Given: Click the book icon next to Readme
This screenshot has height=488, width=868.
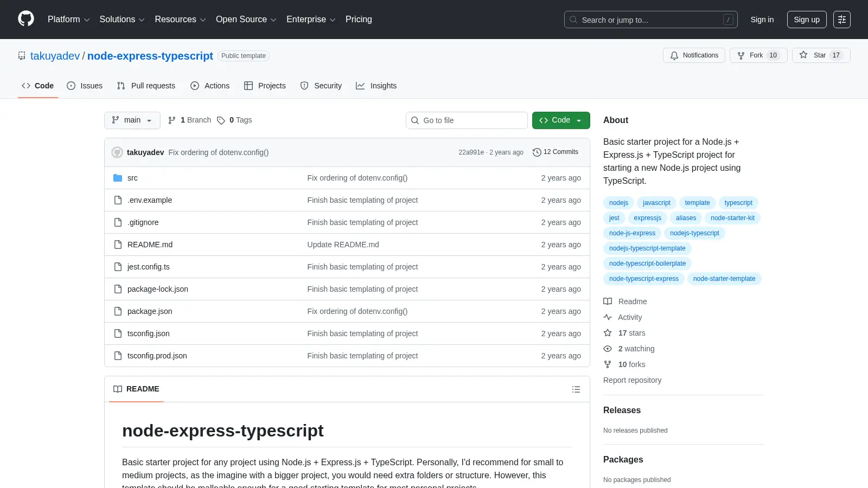Looking at the screenshot, I should point(608,301).
